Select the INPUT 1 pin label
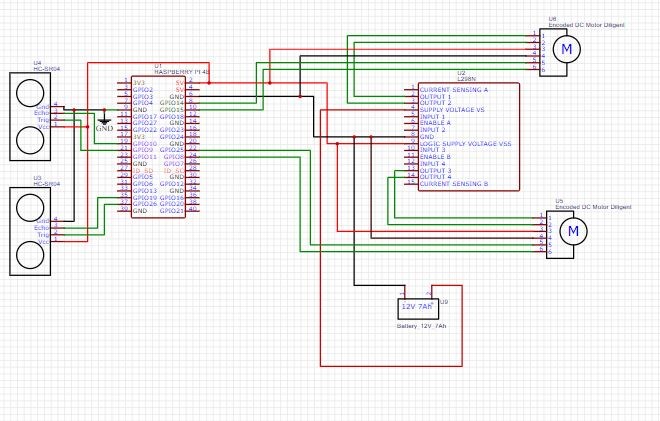Viewport: 660px width, 421px height. click(x=432, y=117)
